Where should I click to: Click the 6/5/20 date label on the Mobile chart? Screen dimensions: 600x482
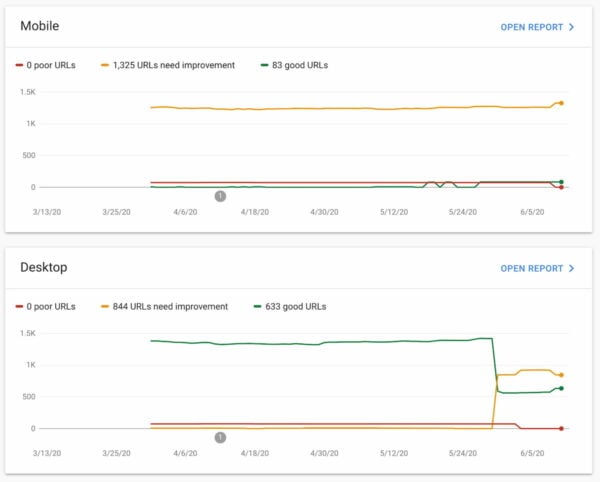535,212
